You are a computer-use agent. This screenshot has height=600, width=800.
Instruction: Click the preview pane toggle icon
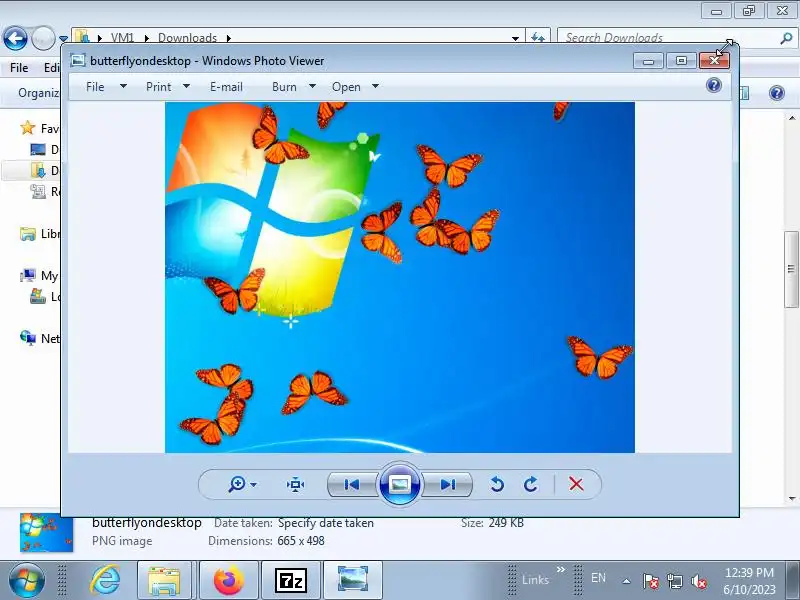pos(744,93)
